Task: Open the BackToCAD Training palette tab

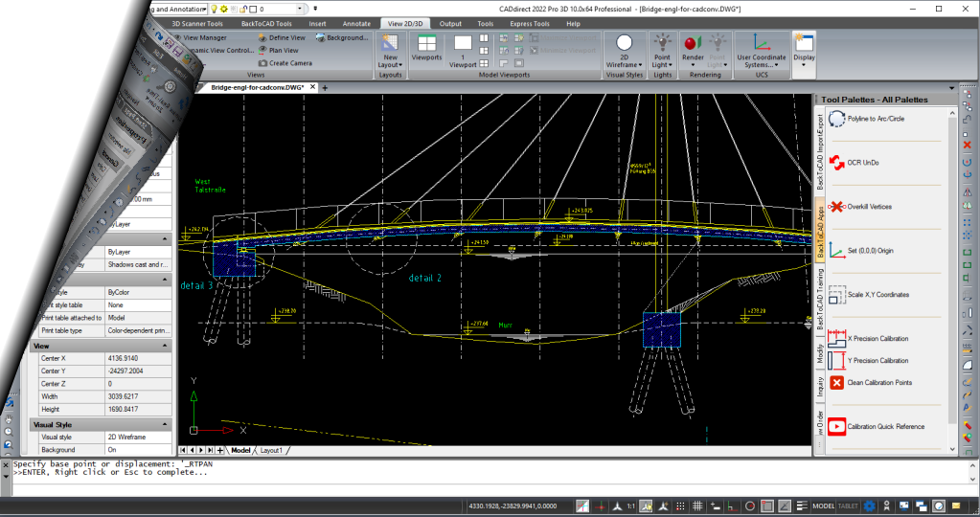Action: pos(820,299)
